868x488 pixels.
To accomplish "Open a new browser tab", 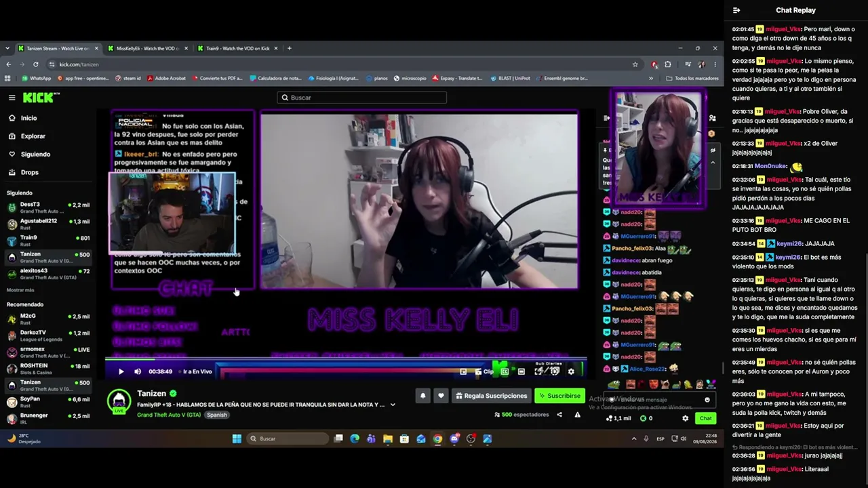I will point(290,49).
